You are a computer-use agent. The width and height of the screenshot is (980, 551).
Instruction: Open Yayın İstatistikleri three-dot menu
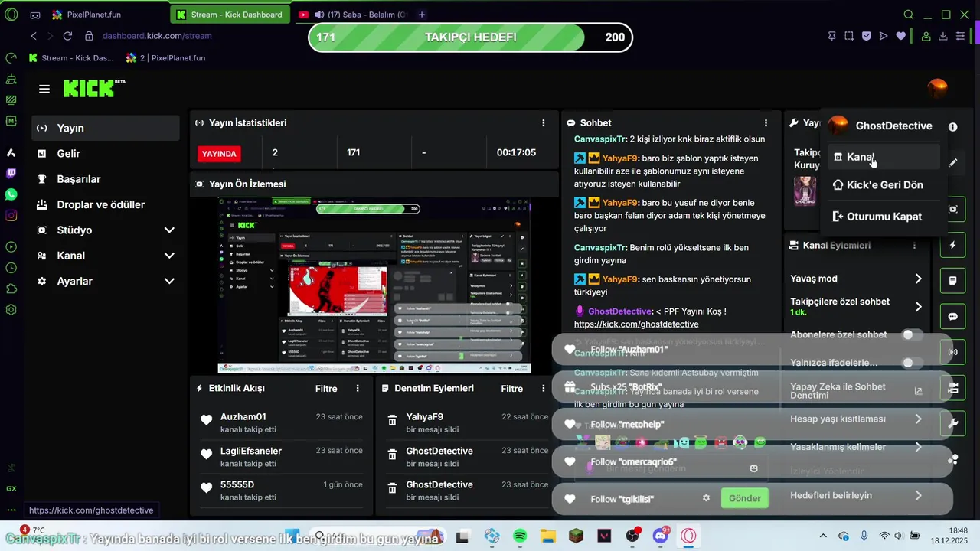[x=544, y=122]
